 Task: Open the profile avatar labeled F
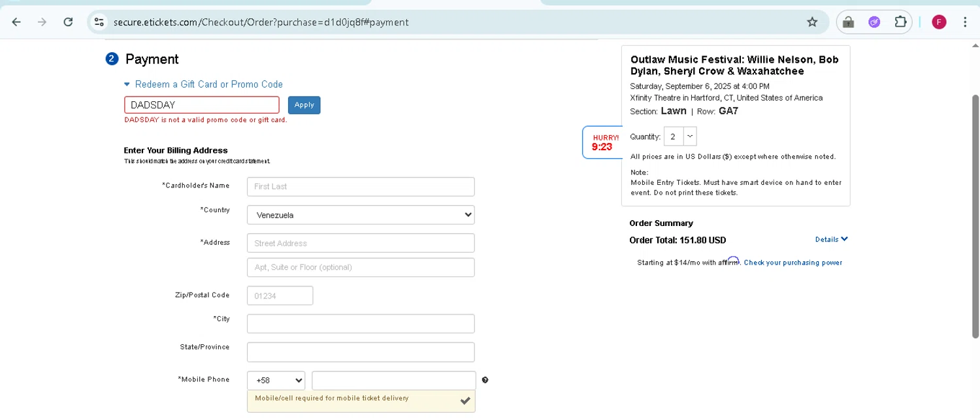(x=939, y=22)
